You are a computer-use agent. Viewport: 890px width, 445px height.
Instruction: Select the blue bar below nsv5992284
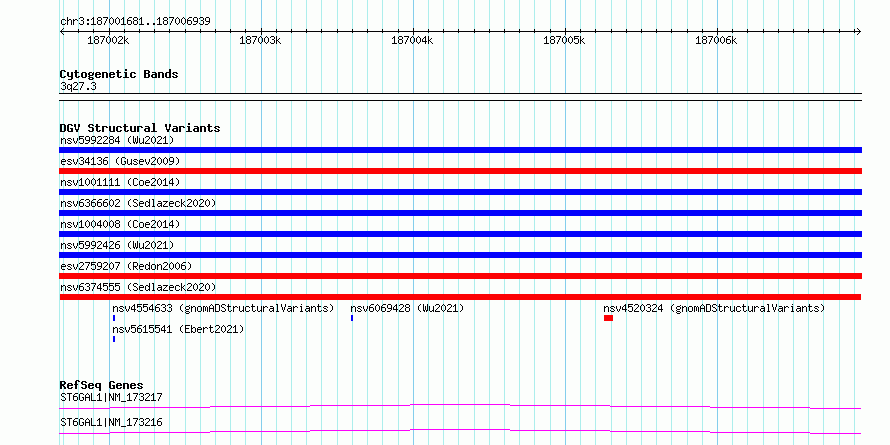tap(460, 150)
